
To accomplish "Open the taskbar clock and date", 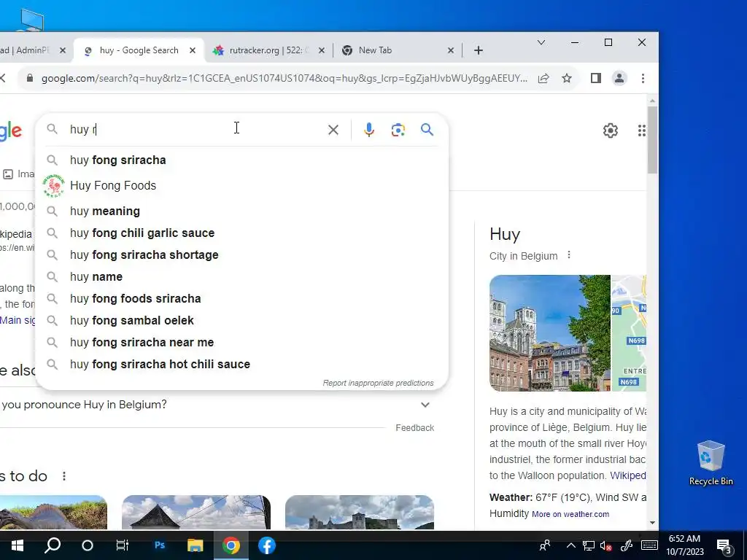I will point(684,545).
